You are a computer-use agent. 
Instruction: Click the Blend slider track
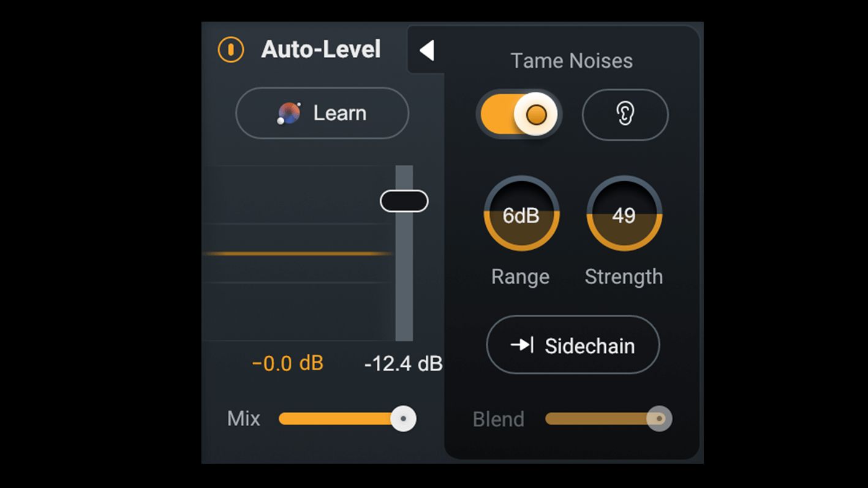point(597,419)
